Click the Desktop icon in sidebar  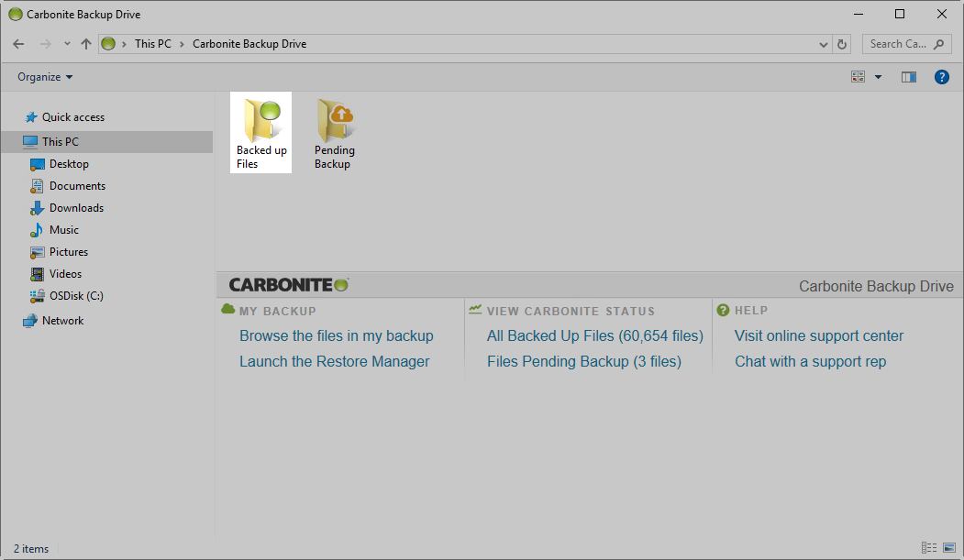point(37,164)
